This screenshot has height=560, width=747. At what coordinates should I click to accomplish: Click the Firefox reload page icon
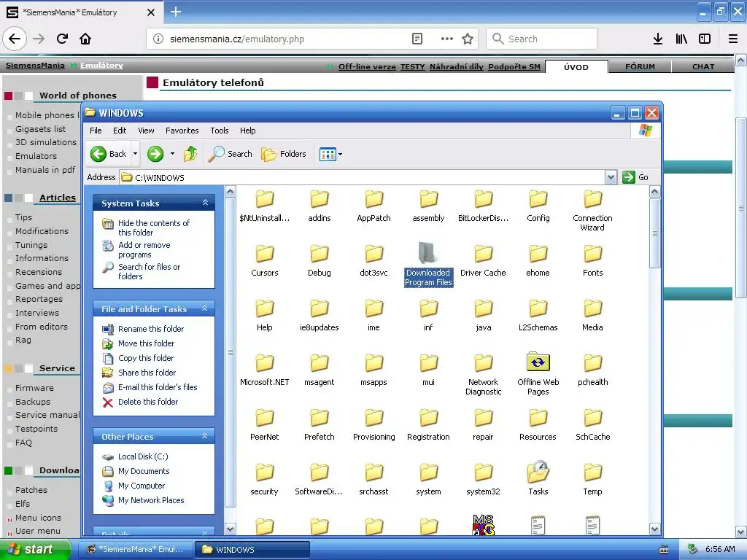pos(62,39)
